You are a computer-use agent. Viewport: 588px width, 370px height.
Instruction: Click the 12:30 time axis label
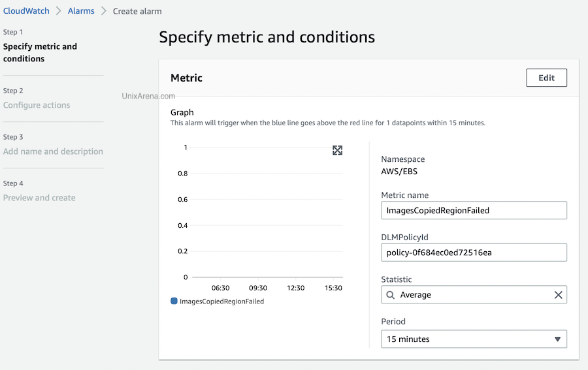pos(295,288)
